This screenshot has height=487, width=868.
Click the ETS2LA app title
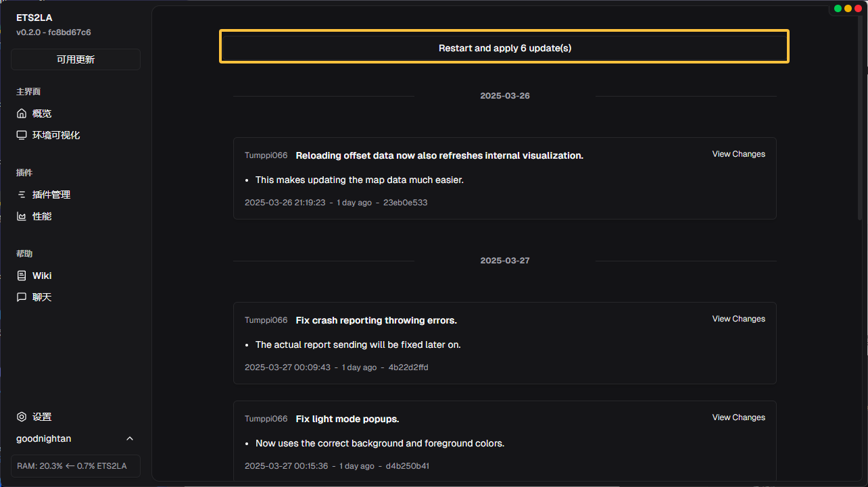pyautogui.click(x=34, y=18)
